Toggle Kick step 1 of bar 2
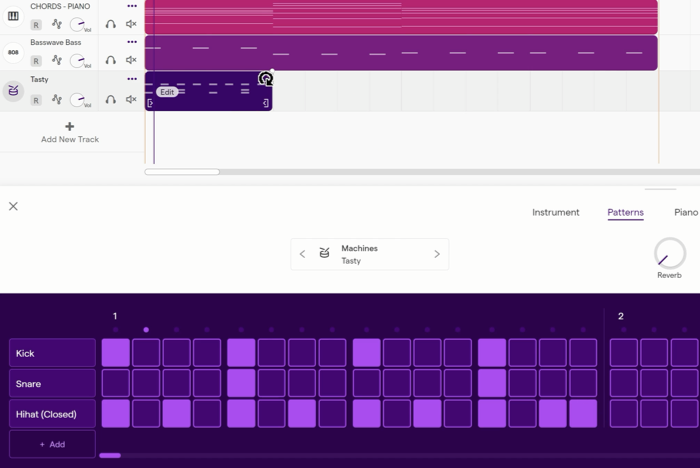Viewport: 700px width, 468px height. [x=624, y=353]
